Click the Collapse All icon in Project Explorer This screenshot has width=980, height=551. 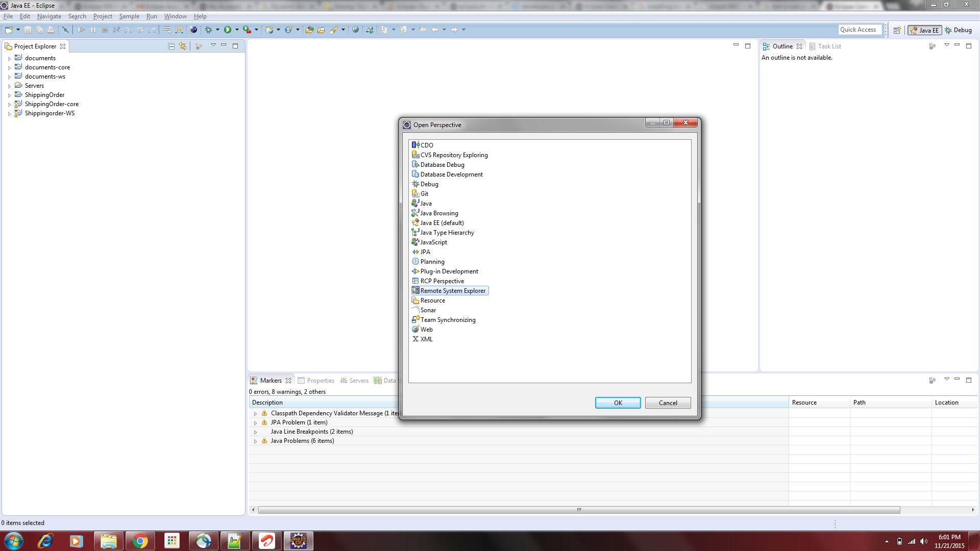pyautogui.click(x=171, y=46)
